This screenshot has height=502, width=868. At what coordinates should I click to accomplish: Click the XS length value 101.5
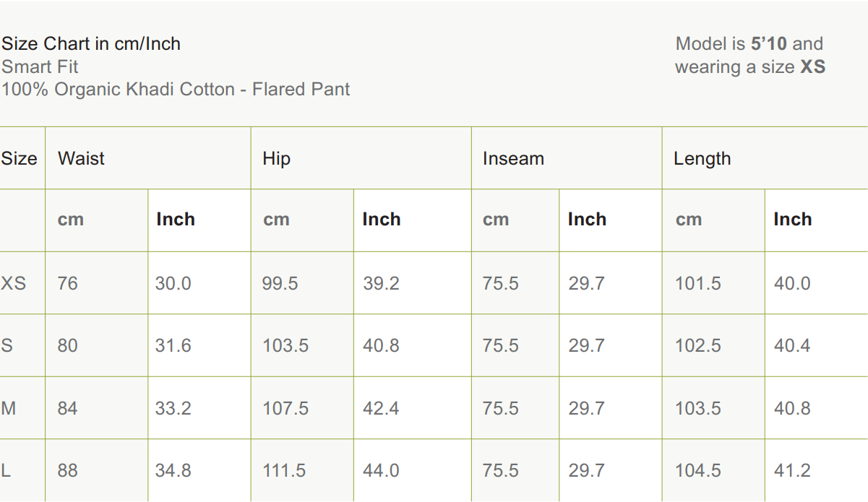[x=697, y=283]
